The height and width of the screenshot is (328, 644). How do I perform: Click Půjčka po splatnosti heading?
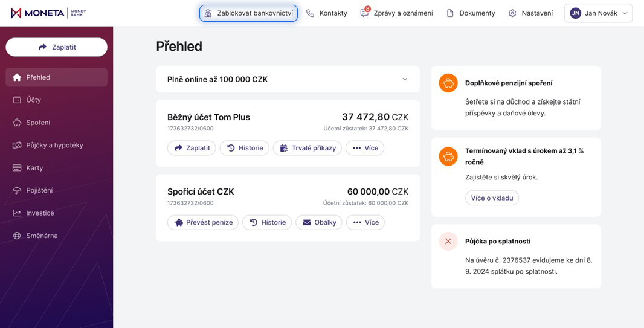tap(498, 242)
